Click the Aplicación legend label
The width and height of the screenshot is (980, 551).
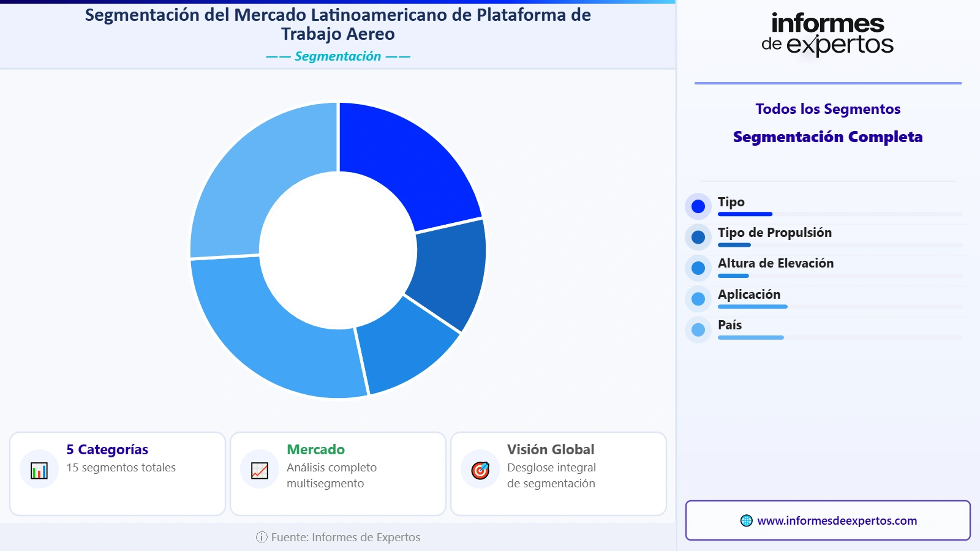(749, 294)
